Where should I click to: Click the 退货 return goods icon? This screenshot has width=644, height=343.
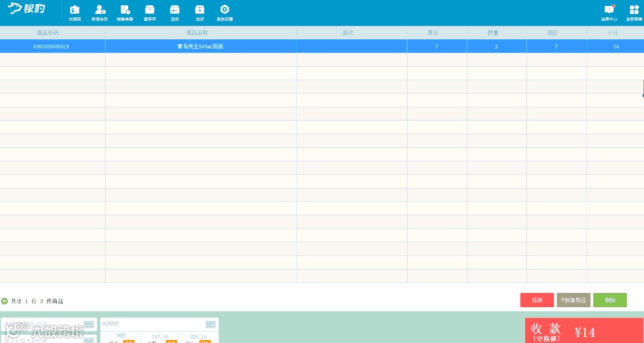(x=175, y=13)
